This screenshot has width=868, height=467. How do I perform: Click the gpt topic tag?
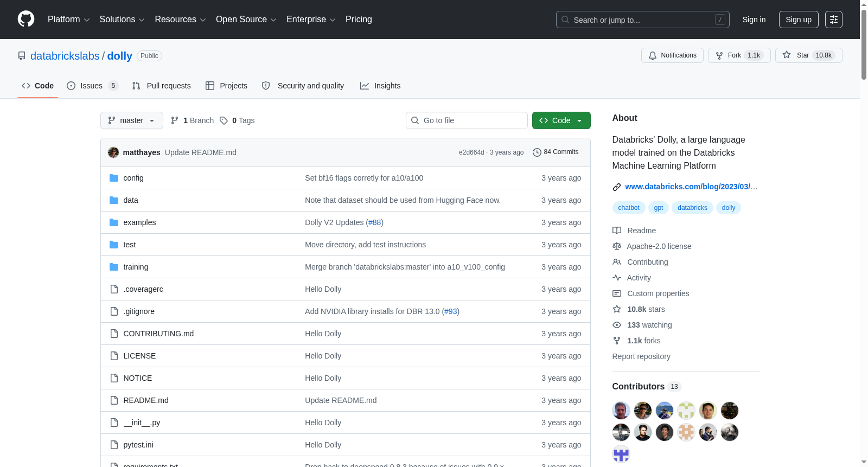coord(659,208)
